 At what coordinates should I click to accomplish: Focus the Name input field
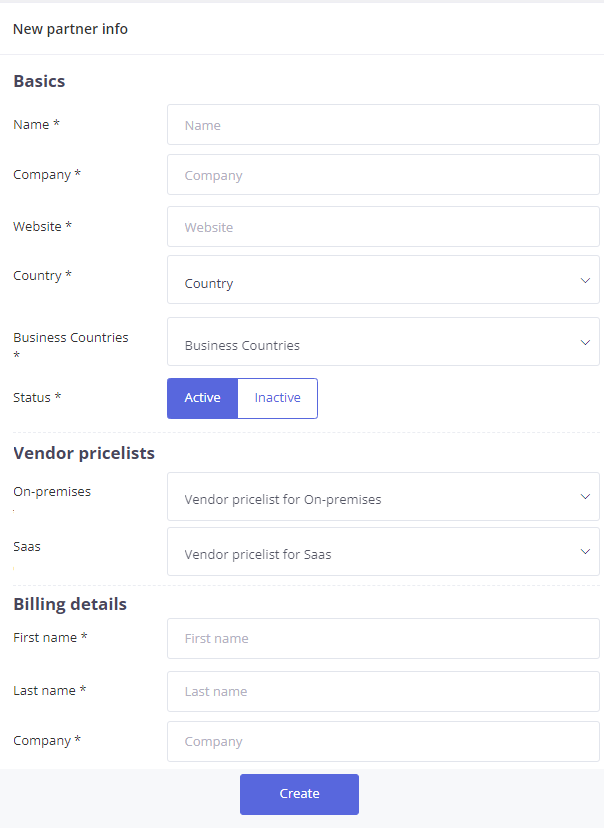click(382, 125)
